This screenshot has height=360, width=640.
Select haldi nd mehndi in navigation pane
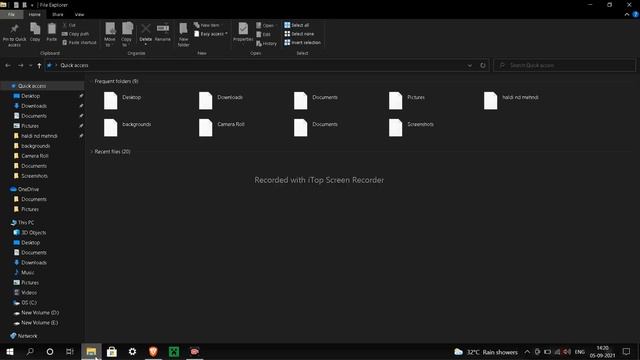(39, 136)
